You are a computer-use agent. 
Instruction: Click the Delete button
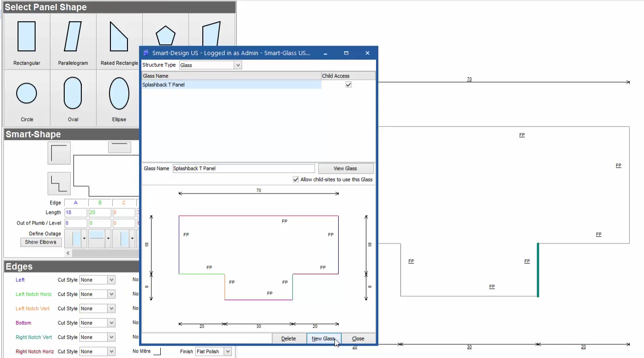click(288, 339)
